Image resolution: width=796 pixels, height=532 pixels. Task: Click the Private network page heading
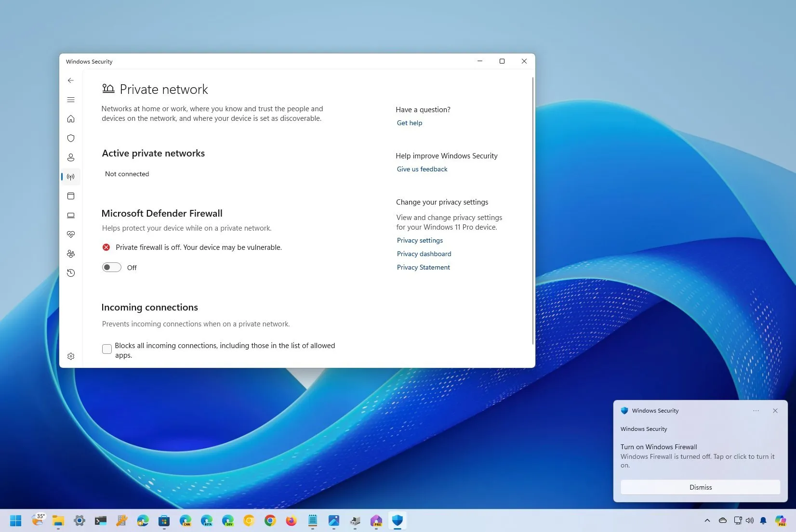(x=164, y=90)
